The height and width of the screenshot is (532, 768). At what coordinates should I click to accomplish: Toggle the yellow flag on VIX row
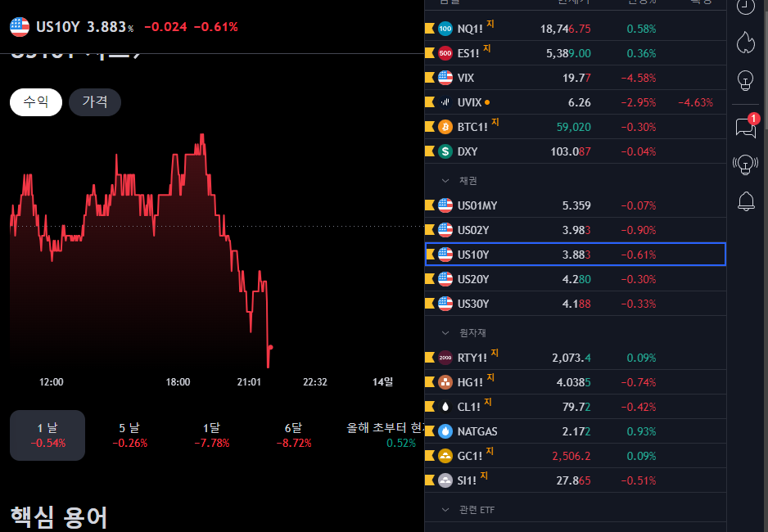(x=430, y=78)
